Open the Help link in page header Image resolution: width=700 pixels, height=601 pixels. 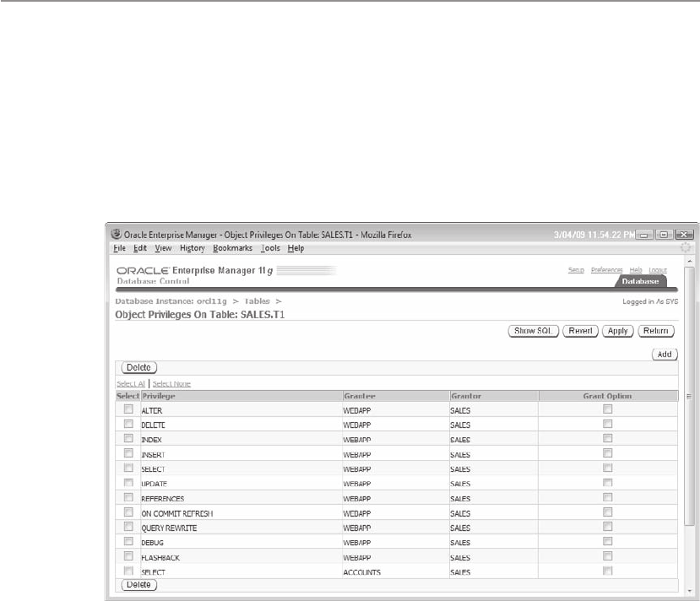[x=636, y=270]
